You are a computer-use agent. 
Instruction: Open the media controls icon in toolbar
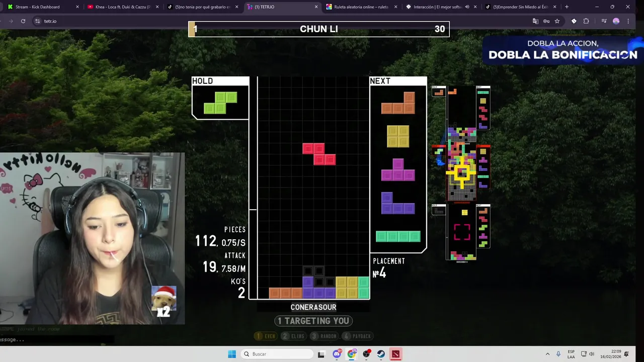tap(604, 21)
